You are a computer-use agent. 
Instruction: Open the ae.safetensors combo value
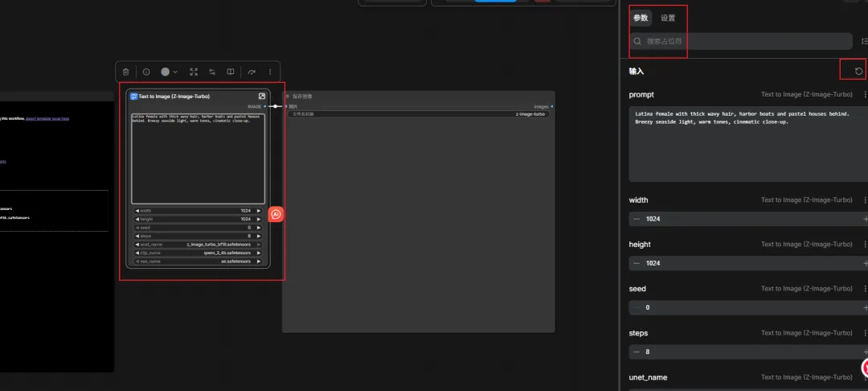tap(235, 261)
